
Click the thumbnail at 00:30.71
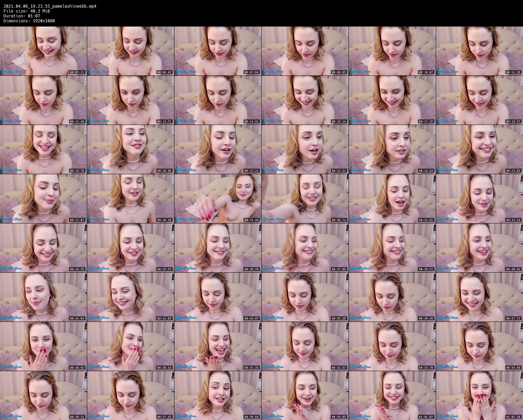click(x=305, y=199)
